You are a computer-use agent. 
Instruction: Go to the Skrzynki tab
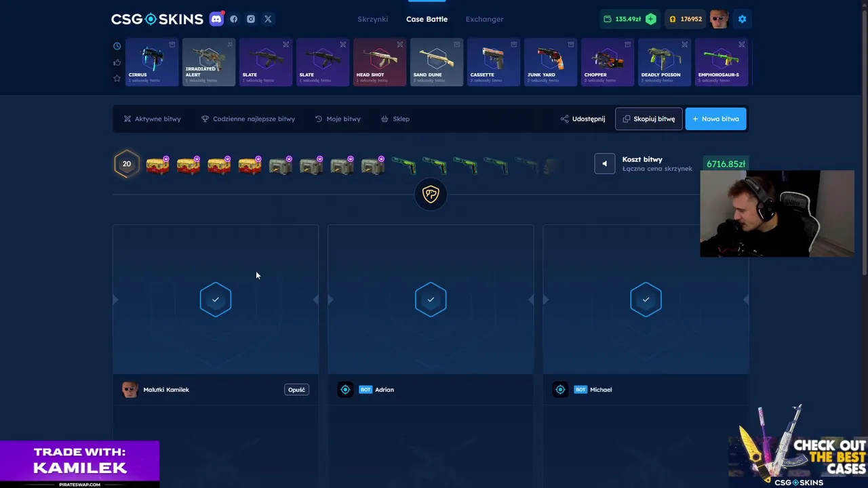pyautogui.click(x=373, y=19)
